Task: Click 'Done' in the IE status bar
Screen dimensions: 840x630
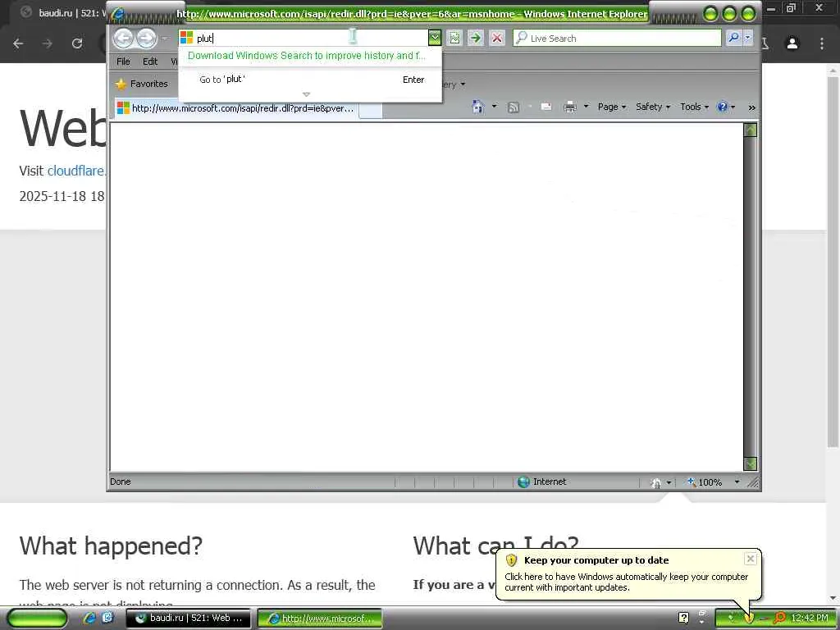Action: (121, 482)
